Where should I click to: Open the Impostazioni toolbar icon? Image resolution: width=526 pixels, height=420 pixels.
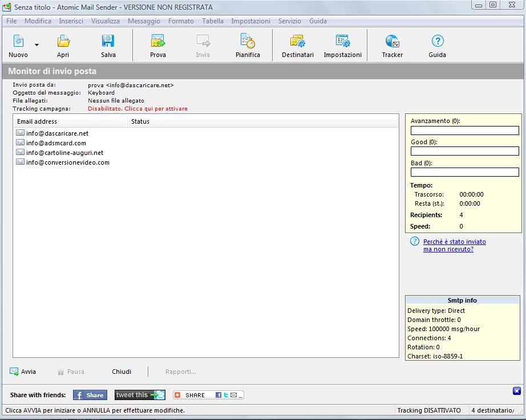coord(343,41)
